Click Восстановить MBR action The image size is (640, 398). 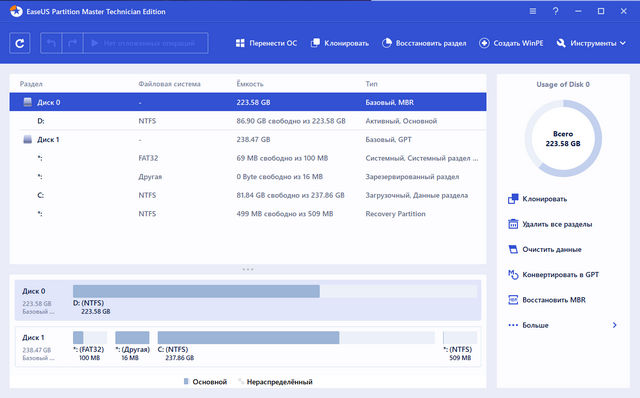tap(554, 300)
